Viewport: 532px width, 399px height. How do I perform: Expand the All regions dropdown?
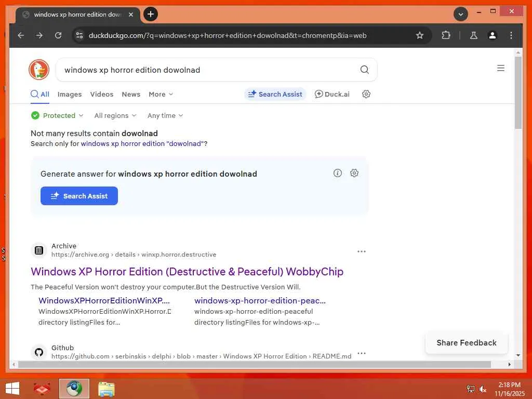tap(115, 115)
